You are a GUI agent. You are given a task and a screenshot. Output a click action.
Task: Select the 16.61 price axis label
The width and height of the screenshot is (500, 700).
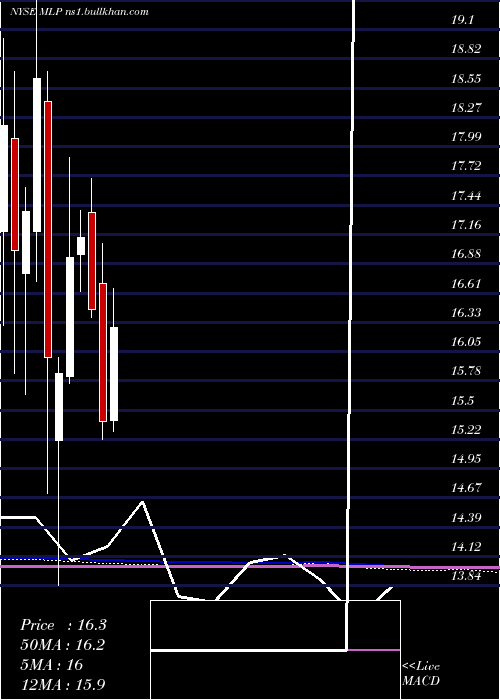coord(466,283)
